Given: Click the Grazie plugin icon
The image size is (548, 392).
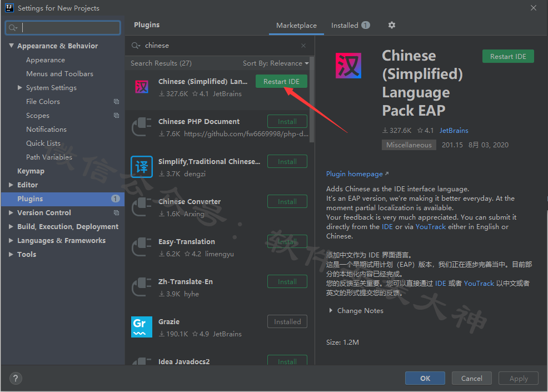Looking at the screenshot, I should point(142,327).
